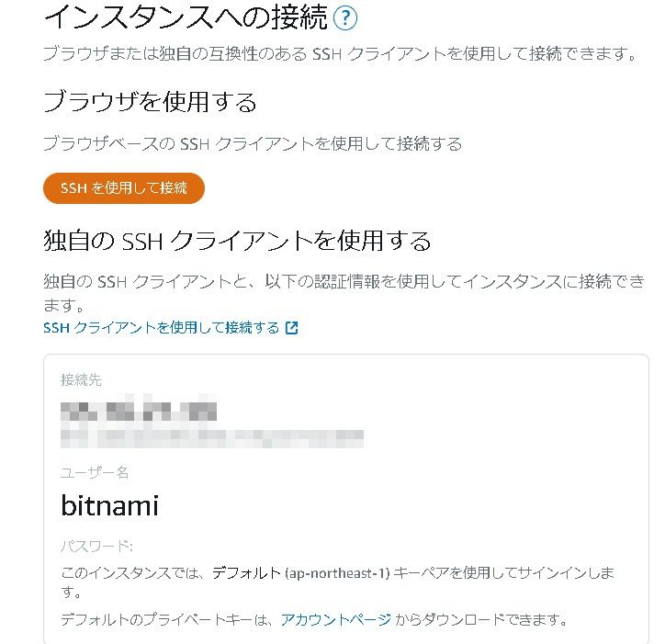Viewport: 665px width, 644px height.
Task: Click the ブラウザを使用する section heading
Action: tap(150, 101)
